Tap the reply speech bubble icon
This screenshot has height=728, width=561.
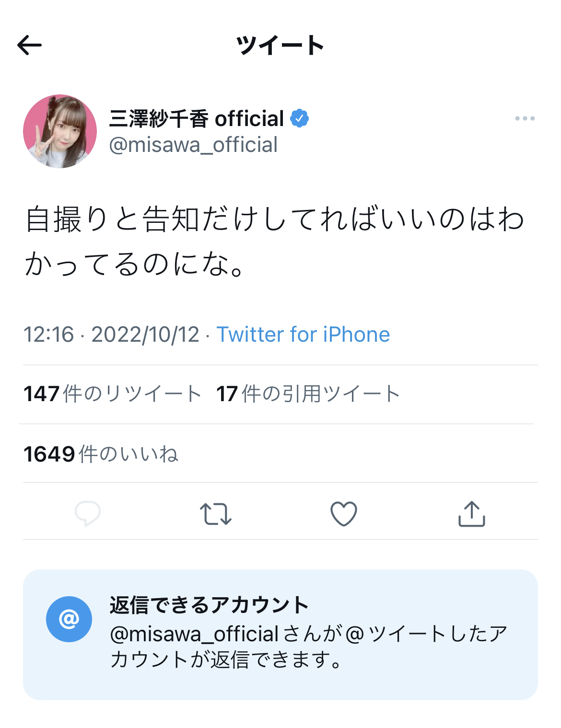88,513
